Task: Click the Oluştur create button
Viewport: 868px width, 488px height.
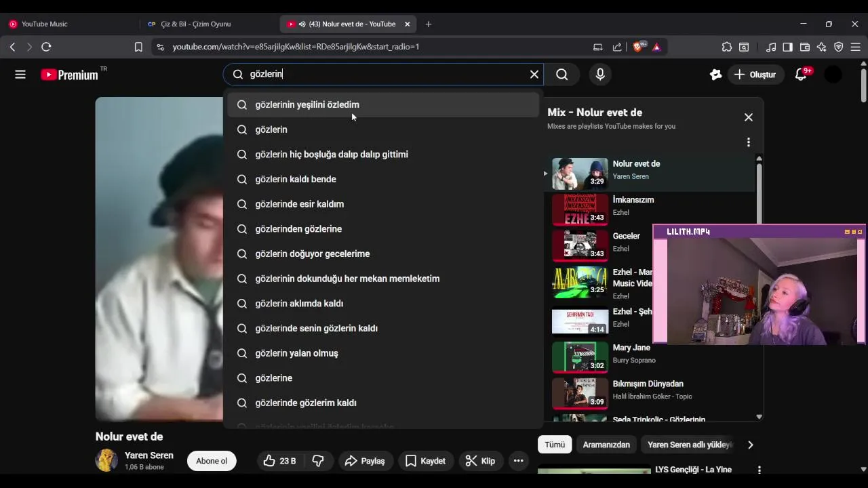Action: click(x=755, y=75)
